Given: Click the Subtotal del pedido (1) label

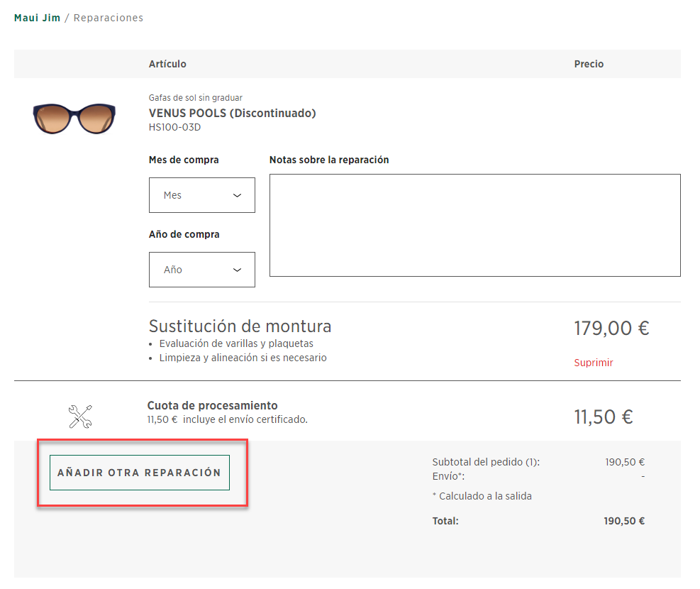Looking at the screenshot, I should (486, 462).
